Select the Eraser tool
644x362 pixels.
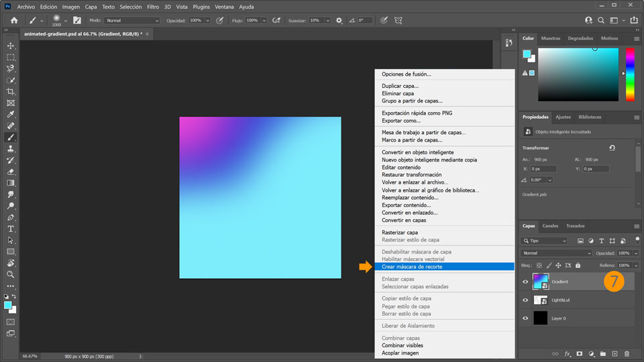click(11, 171)
